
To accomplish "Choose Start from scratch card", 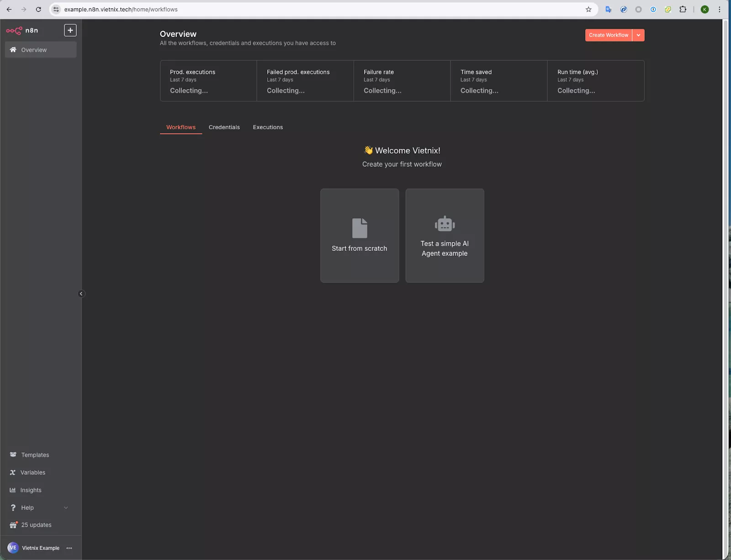I will 360,236.
